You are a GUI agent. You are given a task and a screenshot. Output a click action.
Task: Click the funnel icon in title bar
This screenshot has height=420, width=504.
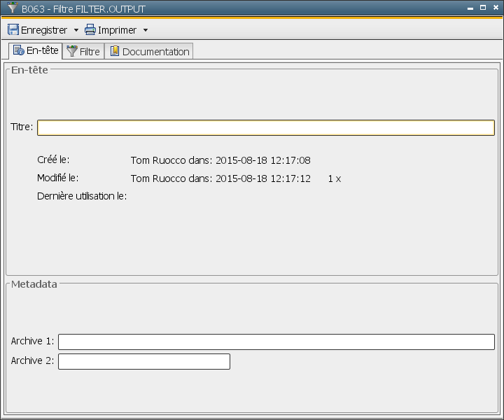13,8
